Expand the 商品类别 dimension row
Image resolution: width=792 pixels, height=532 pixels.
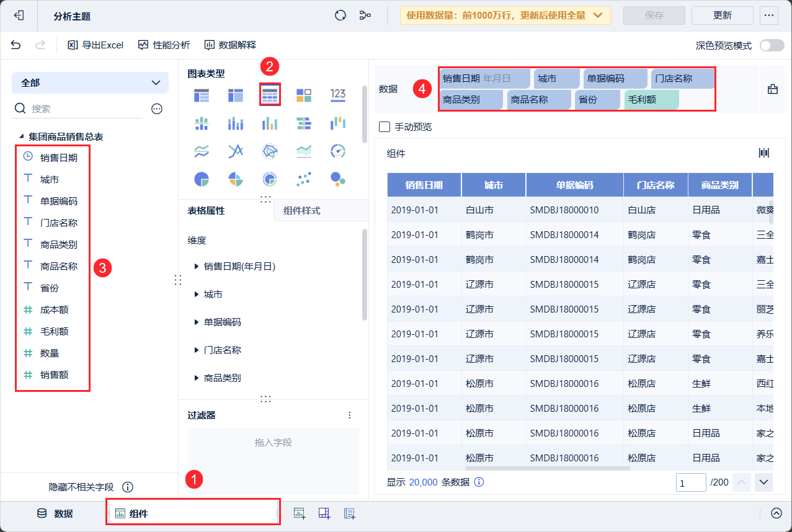tap(197, 378)
